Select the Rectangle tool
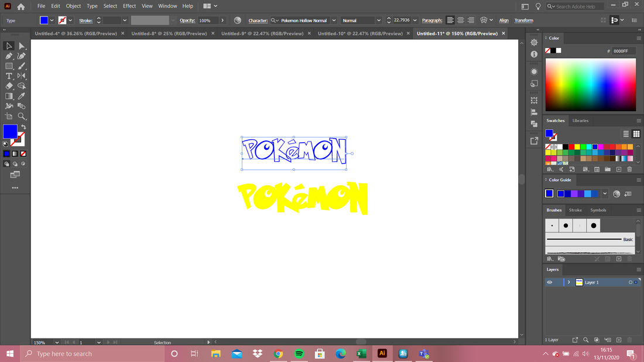This screenshot has width=644, height=362. click(x=9, y=66)
